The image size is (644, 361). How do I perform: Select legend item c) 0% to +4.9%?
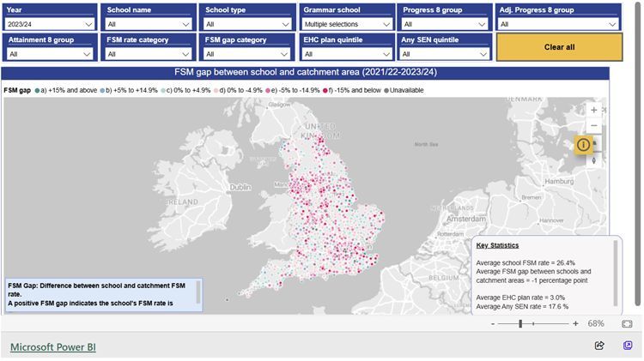pyautogui.click(x=185, y=90)
